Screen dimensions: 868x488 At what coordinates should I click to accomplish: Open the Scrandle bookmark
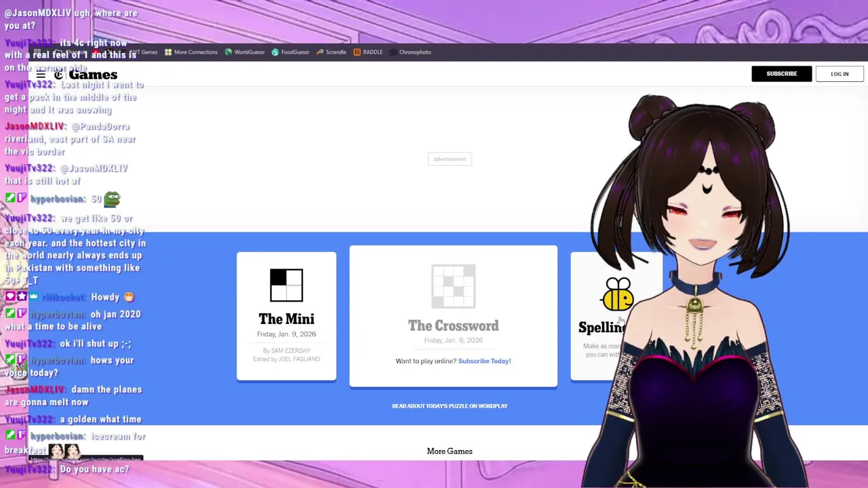[x=331, y=52]
